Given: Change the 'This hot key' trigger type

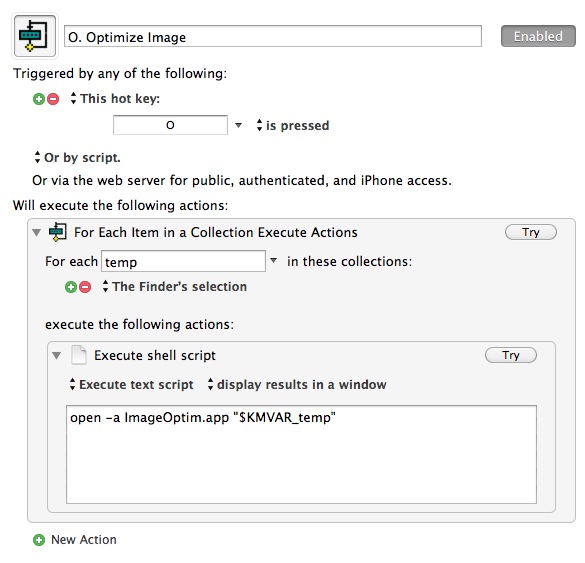Looking at the screenshot, I should [x=115, y=98].
